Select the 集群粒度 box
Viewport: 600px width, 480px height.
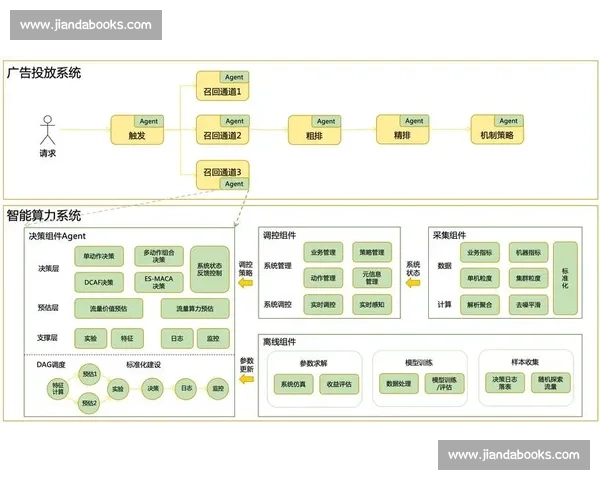[x=528, y=278]
